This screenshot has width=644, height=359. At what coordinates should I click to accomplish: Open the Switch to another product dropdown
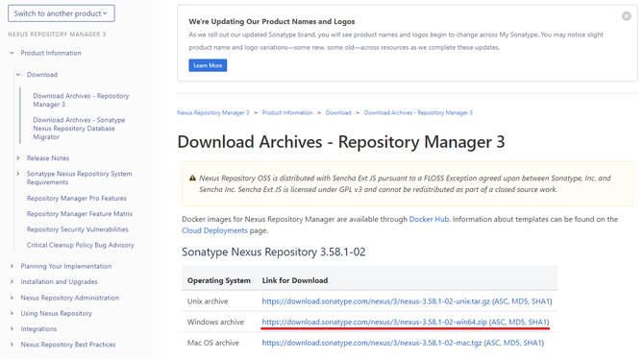pyautogui.click(x=62, y=13)
